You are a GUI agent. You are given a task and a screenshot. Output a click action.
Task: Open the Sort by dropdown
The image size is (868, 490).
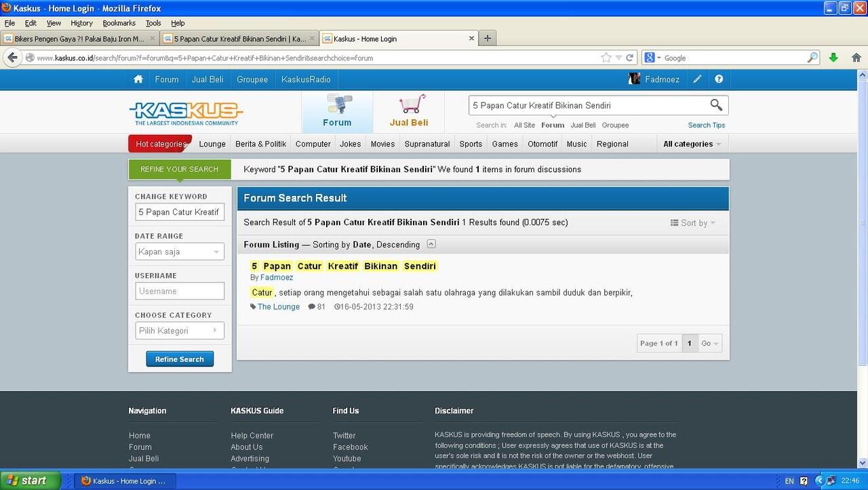coord(693,223)
